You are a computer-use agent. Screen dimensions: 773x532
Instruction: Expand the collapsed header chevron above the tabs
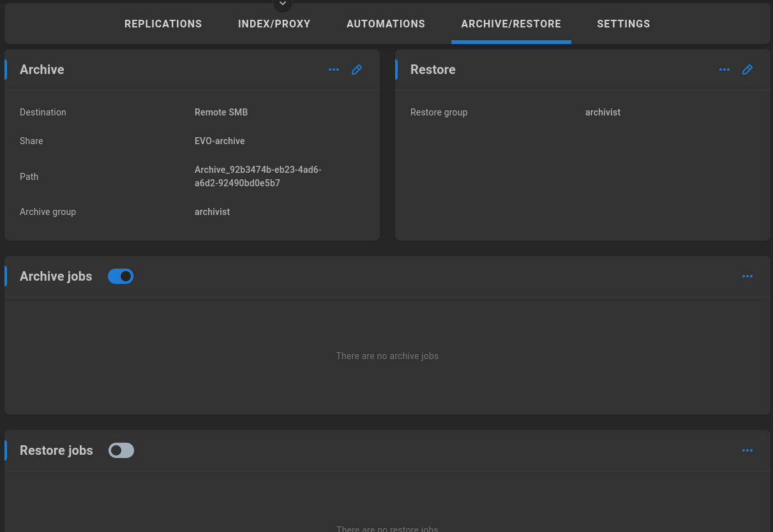(283, 4)
